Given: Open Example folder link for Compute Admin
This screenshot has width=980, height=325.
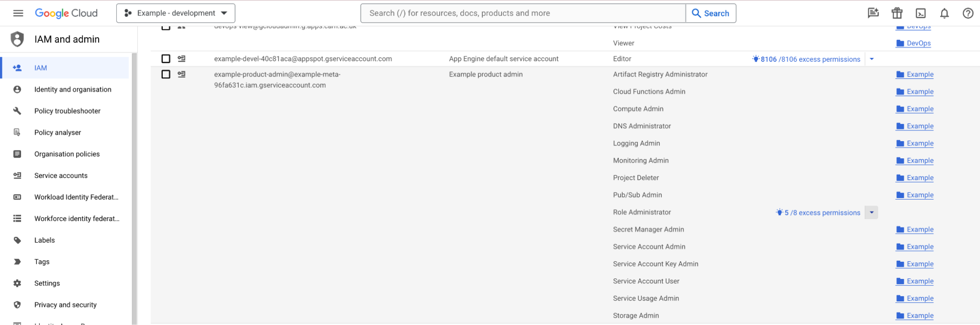Looking at the screenshot, I should 919,109.
